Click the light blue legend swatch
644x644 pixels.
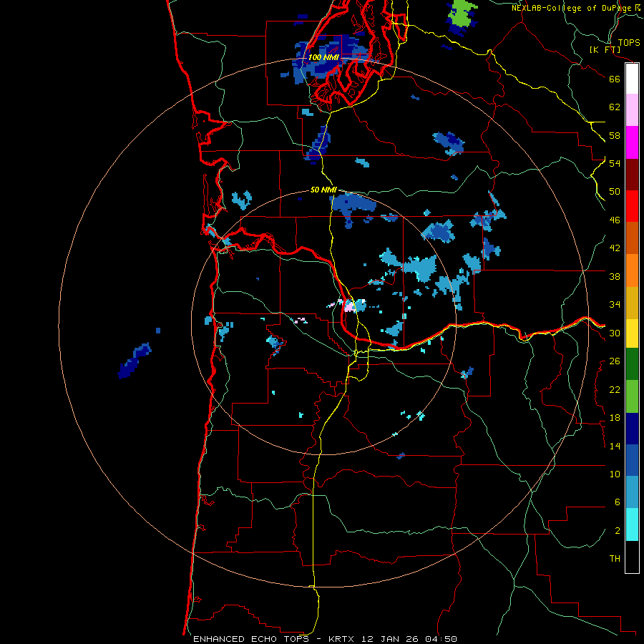pyautogui.click(x=632, y=492)
